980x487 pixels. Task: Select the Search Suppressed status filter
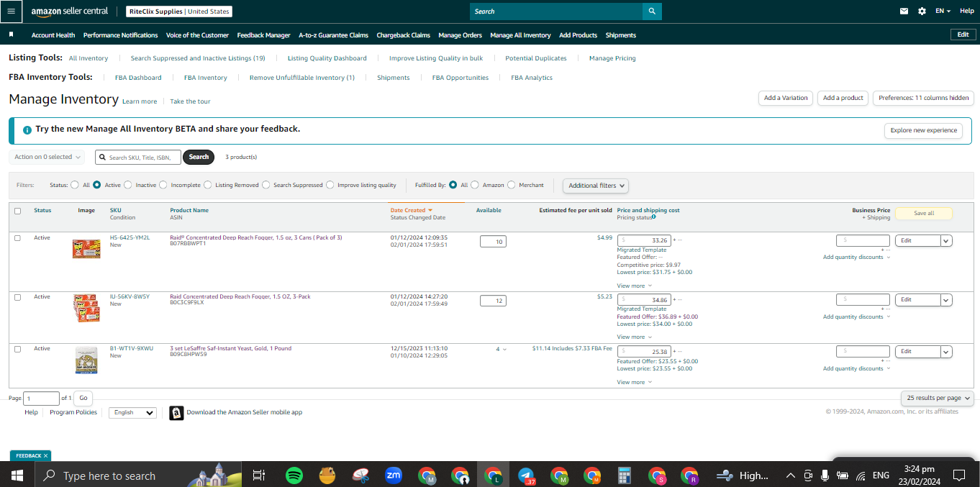click(266, 185)
